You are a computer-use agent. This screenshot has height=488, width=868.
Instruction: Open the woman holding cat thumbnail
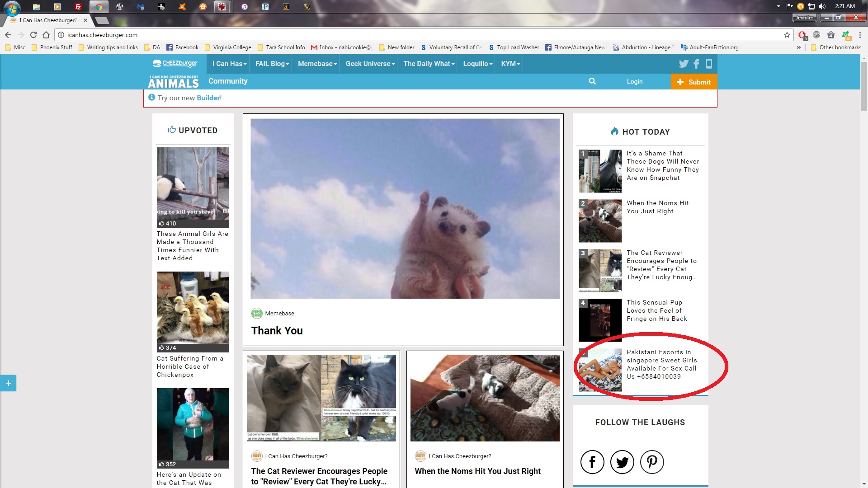point(193,428)
